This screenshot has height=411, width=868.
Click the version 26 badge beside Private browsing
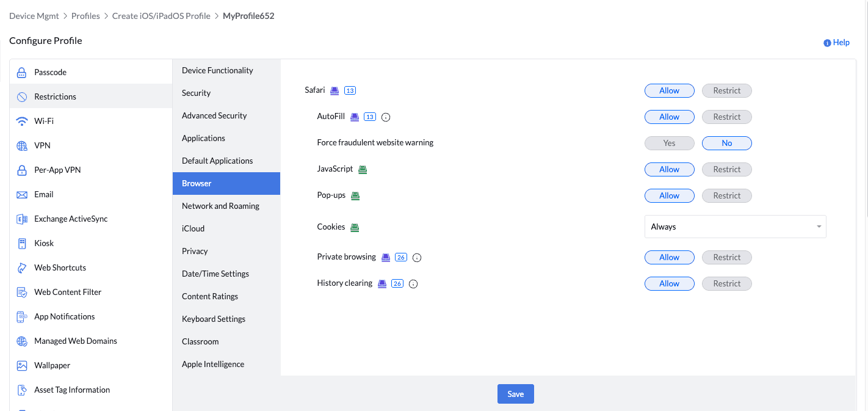[x=401, y=257]
